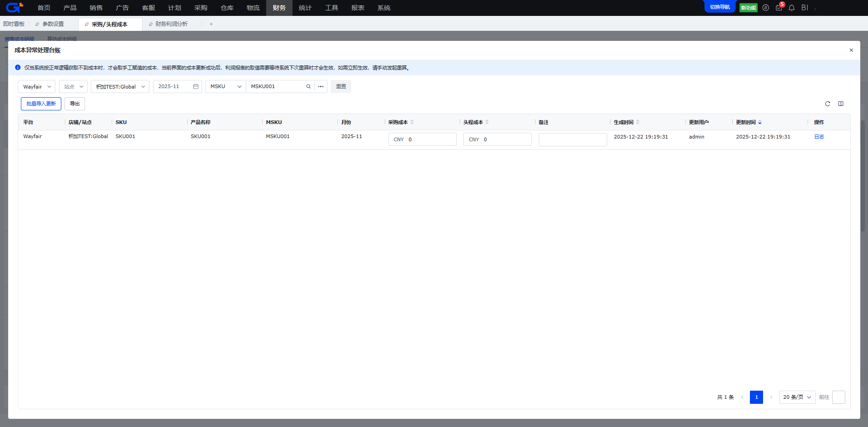The width and height of the screenshot is (868, 427).
Task: Open the task list icon with badge 5
Action: (x=779, y=8)
